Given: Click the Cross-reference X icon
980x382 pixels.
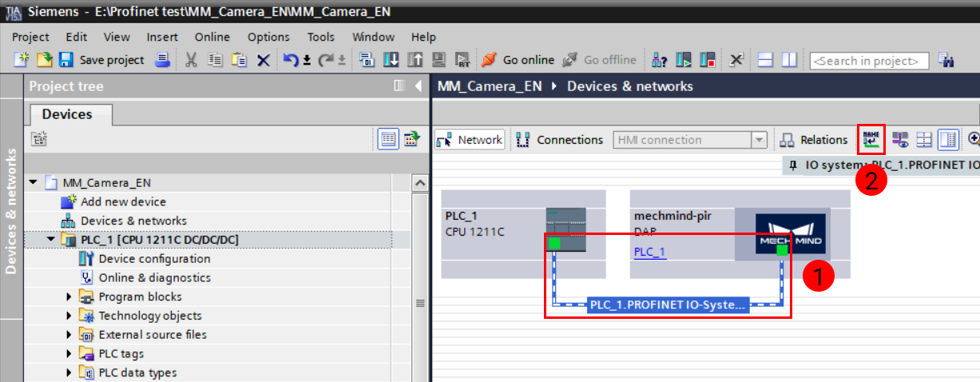Looking at the screenshot, I should (736, 60).
